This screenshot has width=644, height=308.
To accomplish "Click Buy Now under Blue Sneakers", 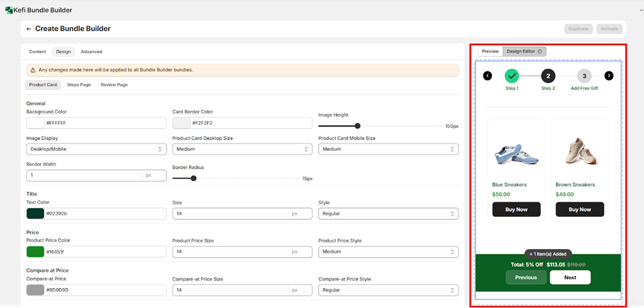I will (x=516, y=209).
